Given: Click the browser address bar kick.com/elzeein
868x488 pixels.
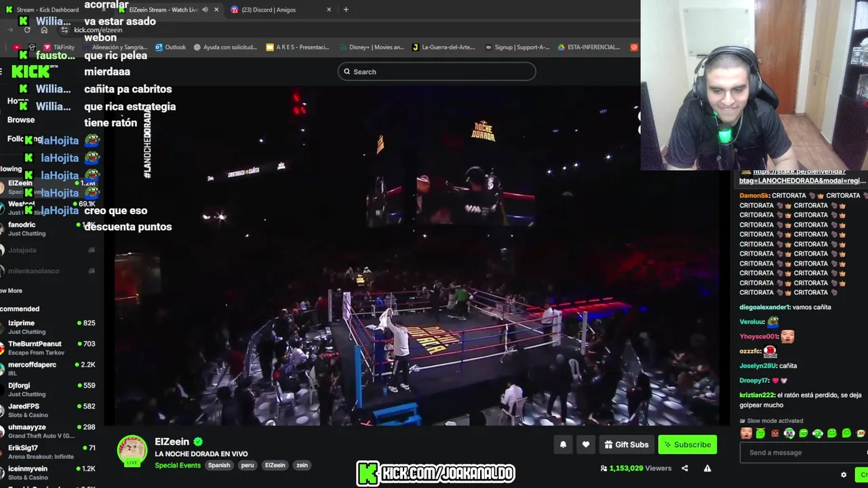Looking at the screenshot, I should click(98, 30).
